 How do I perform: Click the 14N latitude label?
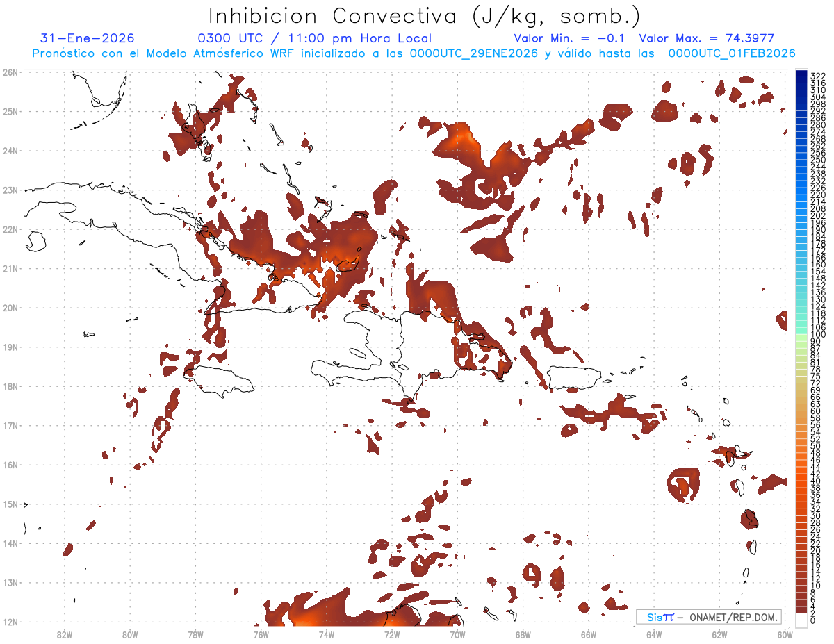tap(10, 543)
